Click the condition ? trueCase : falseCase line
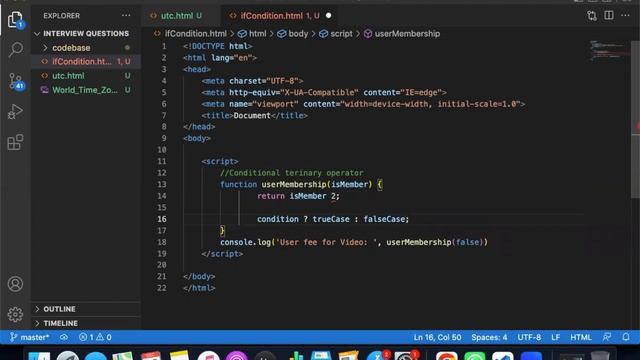The height and width of the screenshot is (360, 640). 333,219
